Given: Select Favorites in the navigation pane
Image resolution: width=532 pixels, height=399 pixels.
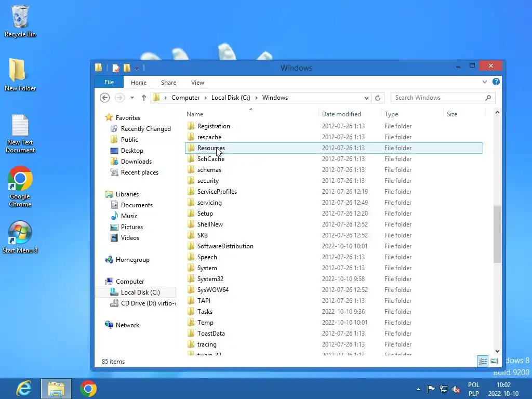Looking at the screenshot, I should 128,118.
